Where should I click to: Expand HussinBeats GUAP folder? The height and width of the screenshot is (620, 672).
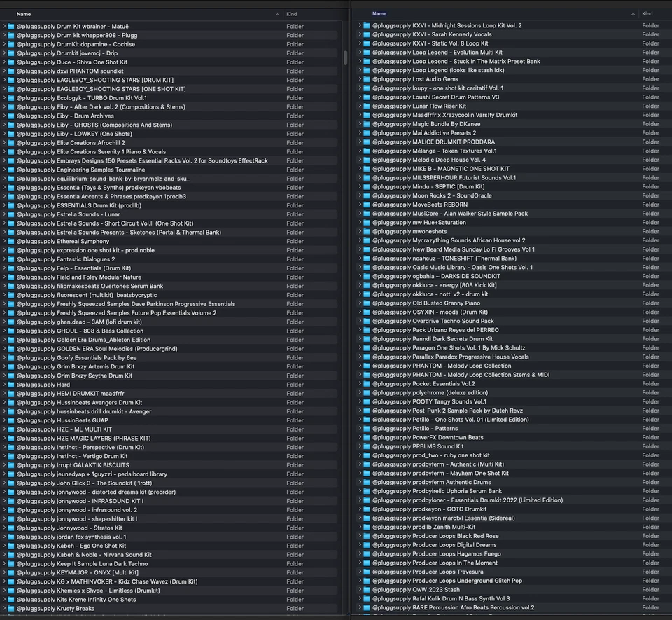click(4, 420)
